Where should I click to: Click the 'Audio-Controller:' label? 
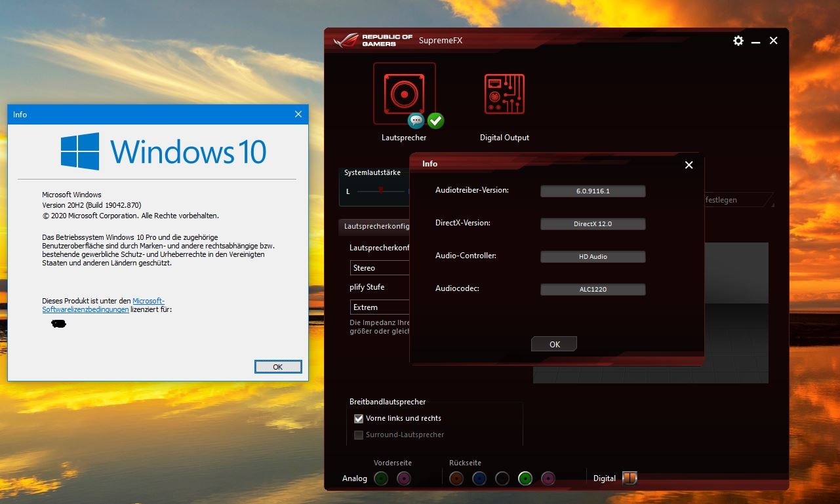(x=466, y=256)
